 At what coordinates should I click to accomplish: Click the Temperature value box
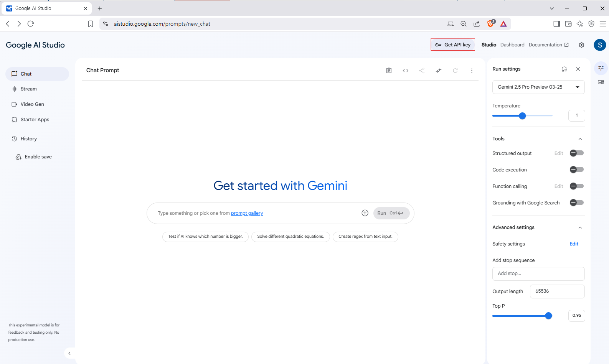click(576, 115)
